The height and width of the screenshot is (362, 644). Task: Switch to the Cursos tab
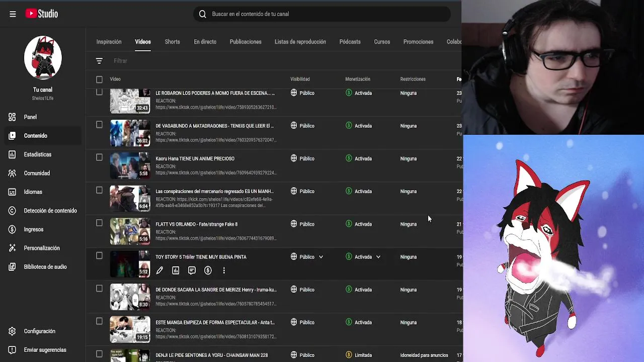tap(382, 42)
